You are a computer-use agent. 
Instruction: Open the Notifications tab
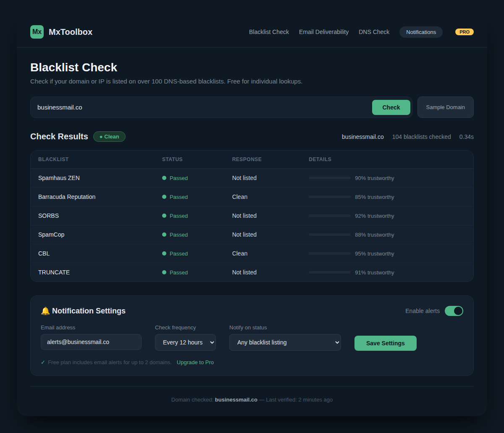421,32
